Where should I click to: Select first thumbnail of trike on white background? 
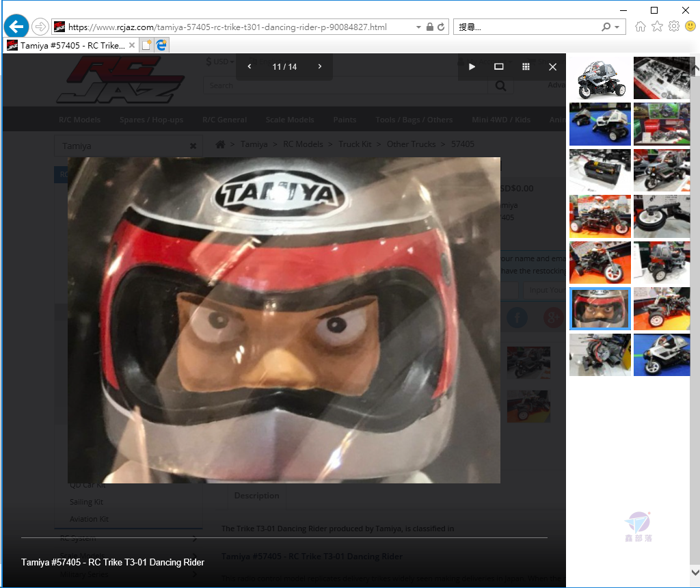tap(600, 78)
